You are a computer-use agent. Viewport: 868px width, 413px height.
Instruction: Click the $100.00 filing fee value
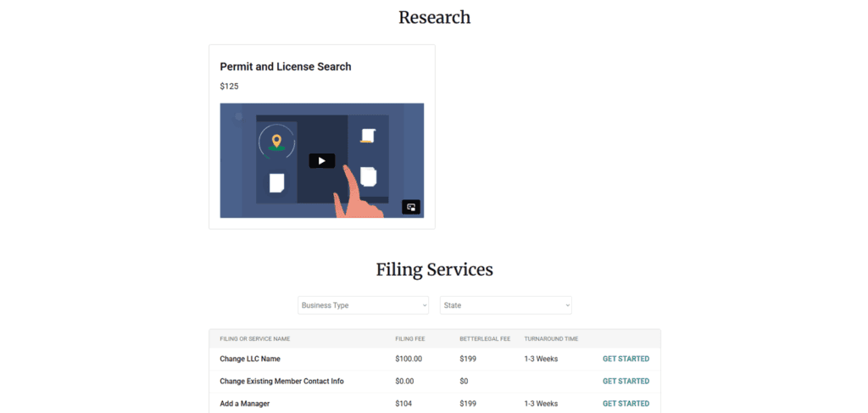409,359
